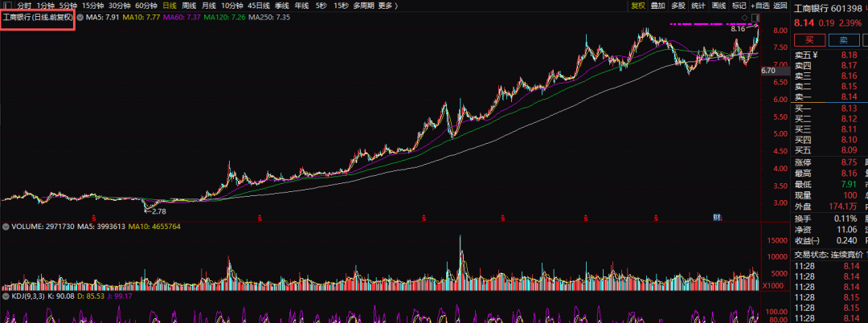The image size is (868, 323).
Task: Switch to the 周线 weekly tab
Action: coord(190,6)
